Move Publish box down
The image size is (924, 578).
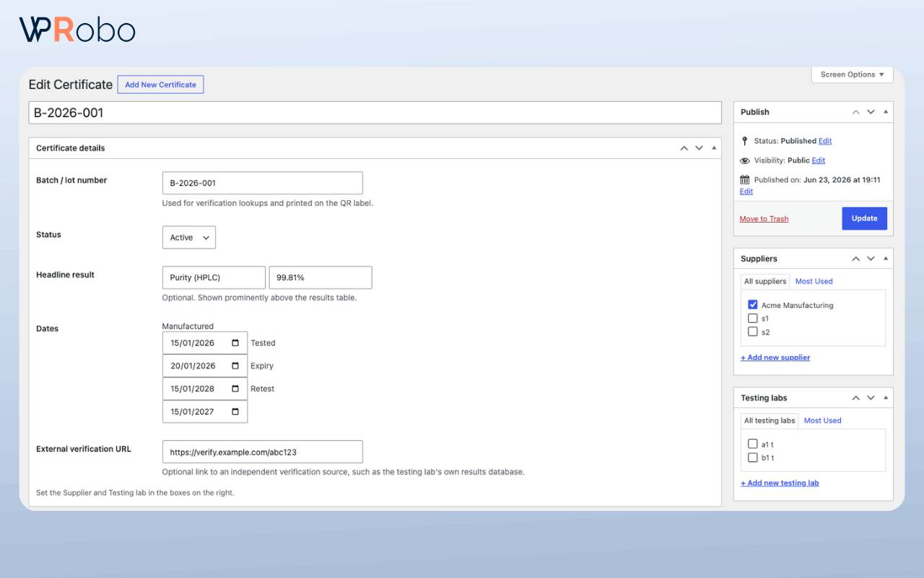871,112
